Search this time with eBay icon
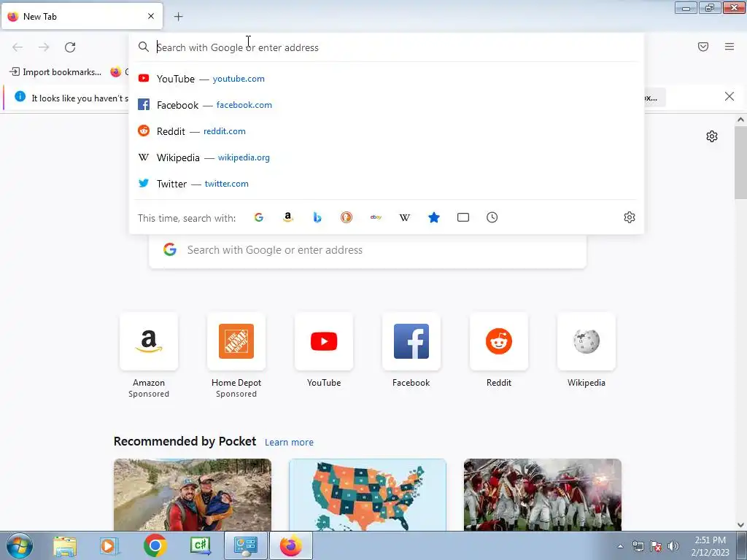747x560 pixels. pos(376,217)
